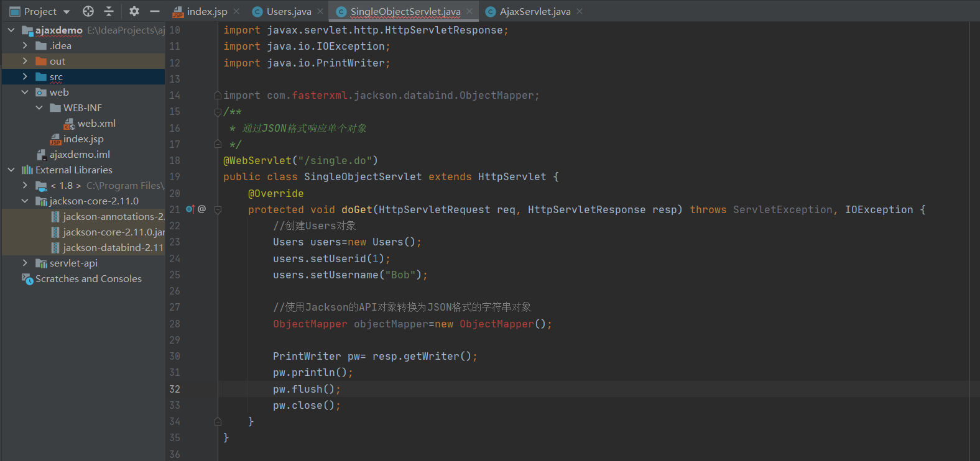Click the @ annotation gutter icon on line 21
Viewport: 980px width, 461px height.
click(201, 209)
